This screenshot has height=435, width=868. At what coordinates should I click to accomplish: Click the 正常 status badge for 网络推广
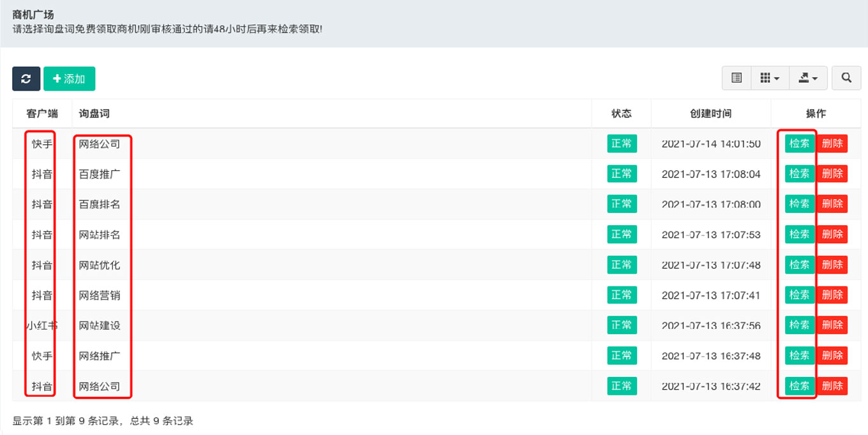(622, 355)
